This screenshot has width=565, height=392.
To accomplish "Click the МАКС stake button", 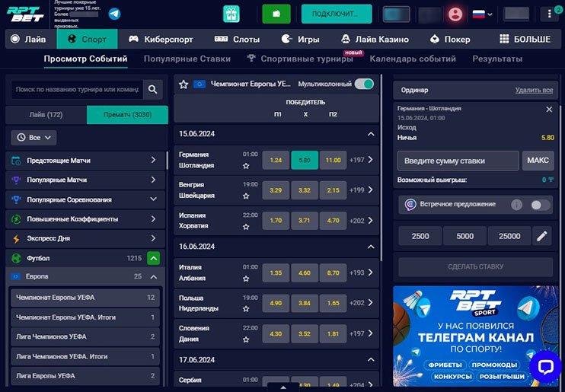I will (x=538, y=161).
